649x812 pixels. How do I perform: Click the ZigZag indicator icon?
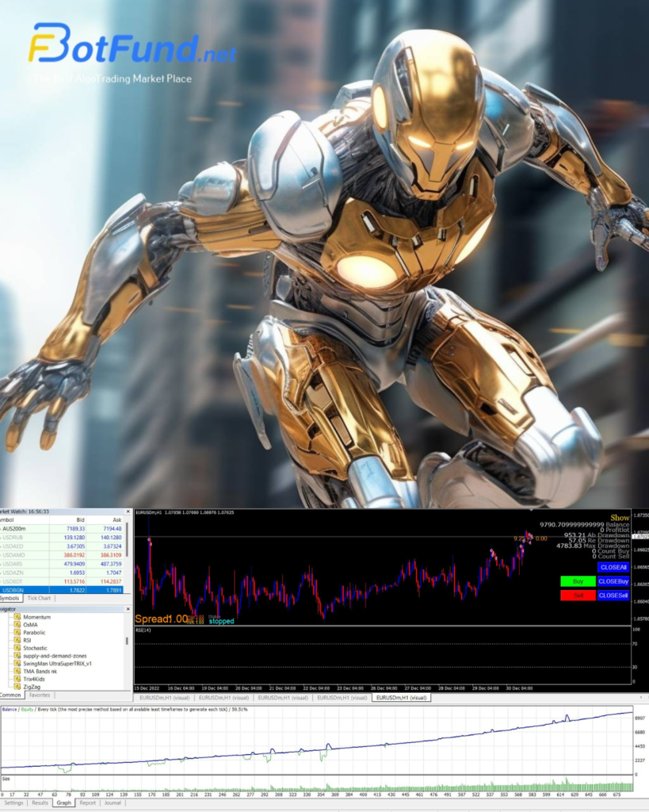coord(17,687)
